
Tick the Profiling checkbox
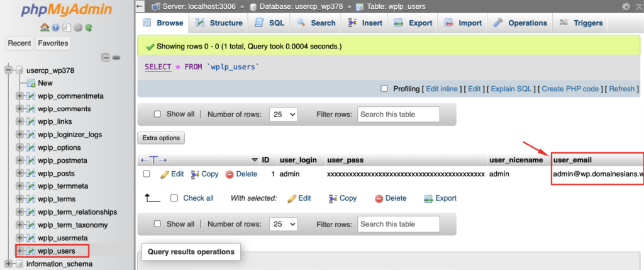(x=384, y=88)
